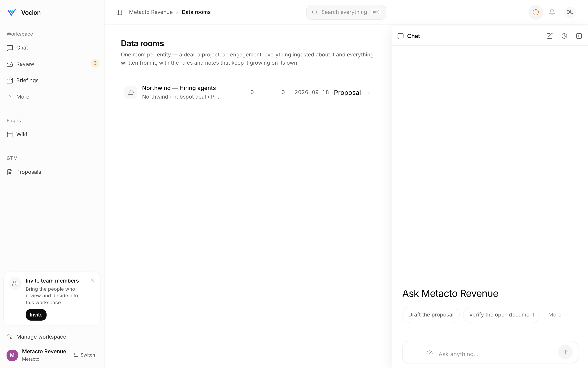Toggle the sidebar panel icon

pyautogui.click(x=119, y=12)
